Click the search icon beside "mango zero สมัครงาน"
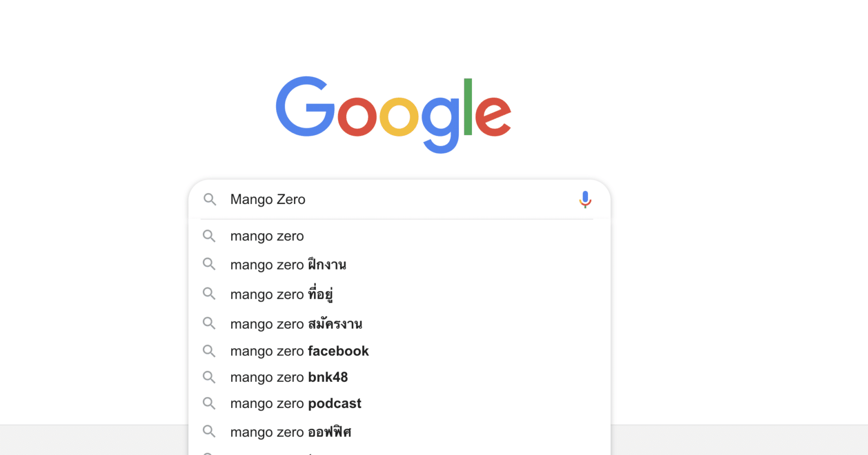868x455 pixels. pos(209,323)
